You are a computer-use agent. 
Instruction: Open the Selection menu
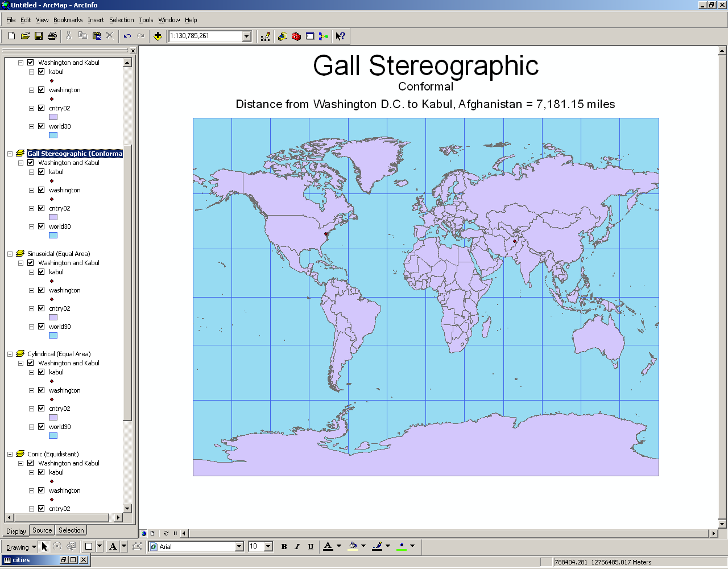click(x=121, y=20)
